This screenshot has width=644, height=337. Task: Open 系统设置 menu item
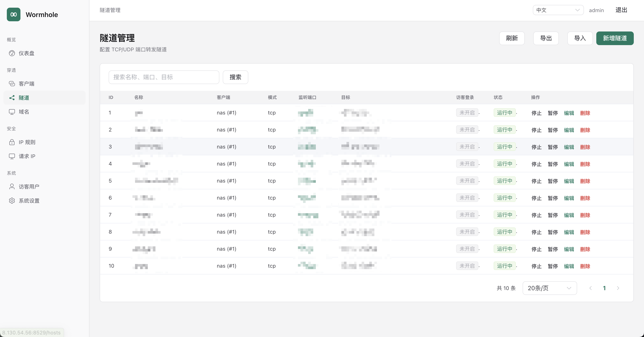[45, 201]
